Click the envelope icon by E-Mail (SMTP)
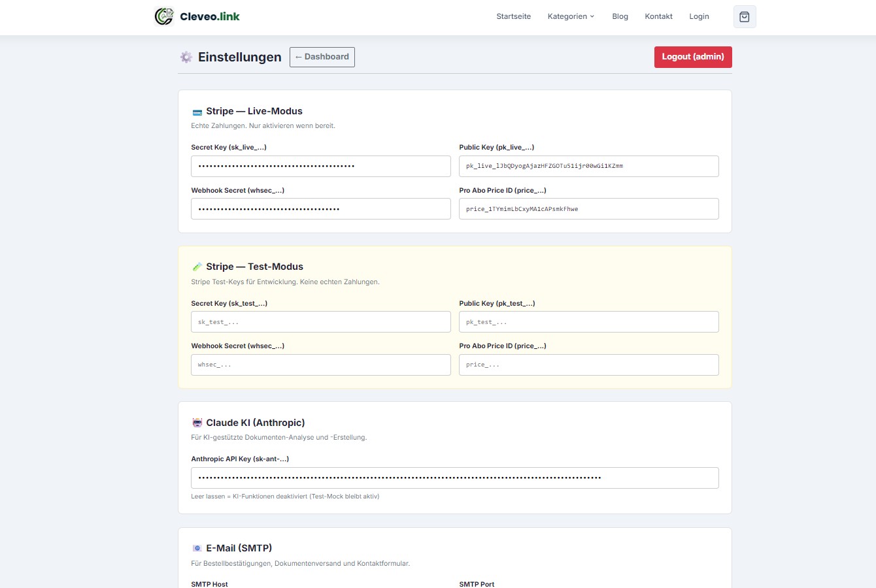The width and height of the screenshot is (876, 588). click(x=197, y=548)
